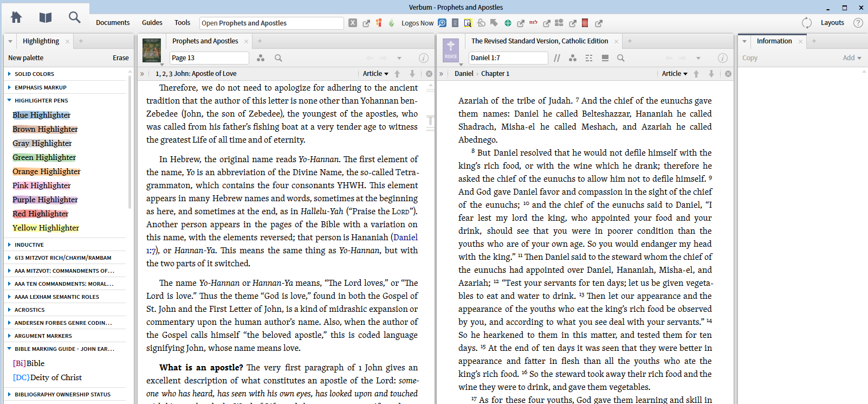
Task: Click the Page 13 reference box
Action: click(209, 58)
